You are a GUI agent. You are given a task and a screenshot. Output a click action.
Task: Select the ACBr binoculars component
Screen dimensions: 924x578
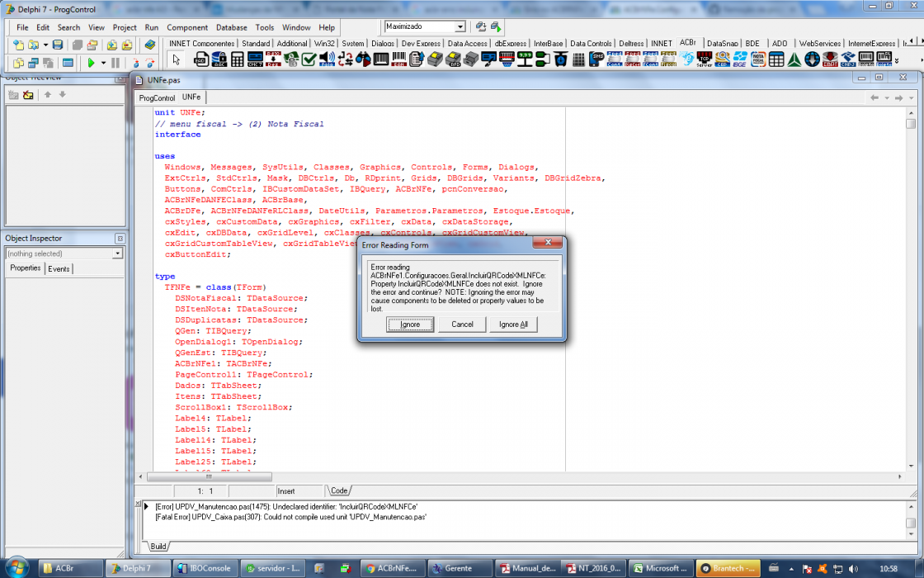pyautogui.click(x=364, y=59)
